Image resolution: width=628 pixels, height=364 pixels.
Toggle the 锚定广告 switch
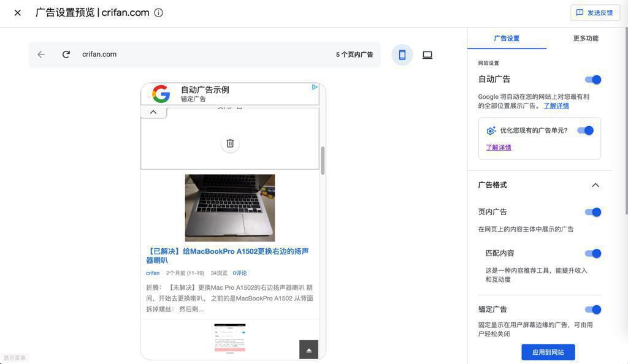(x=593, y=309)
